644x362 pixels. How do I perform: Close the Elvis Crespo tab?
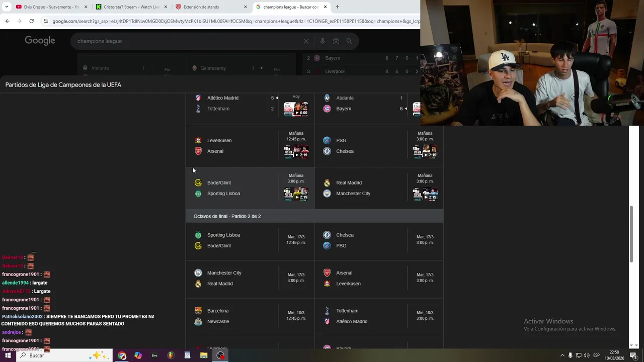tap(86, 7)
